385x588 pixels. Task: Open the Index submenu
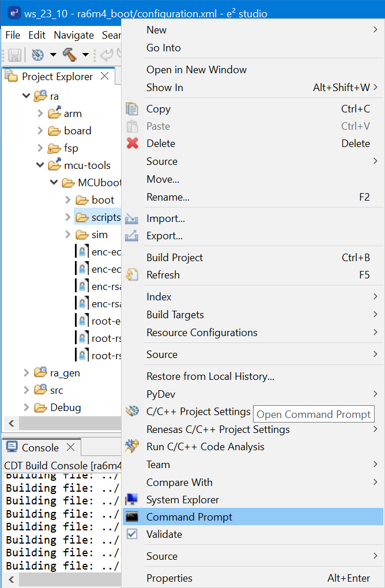(x=253, y=297)
